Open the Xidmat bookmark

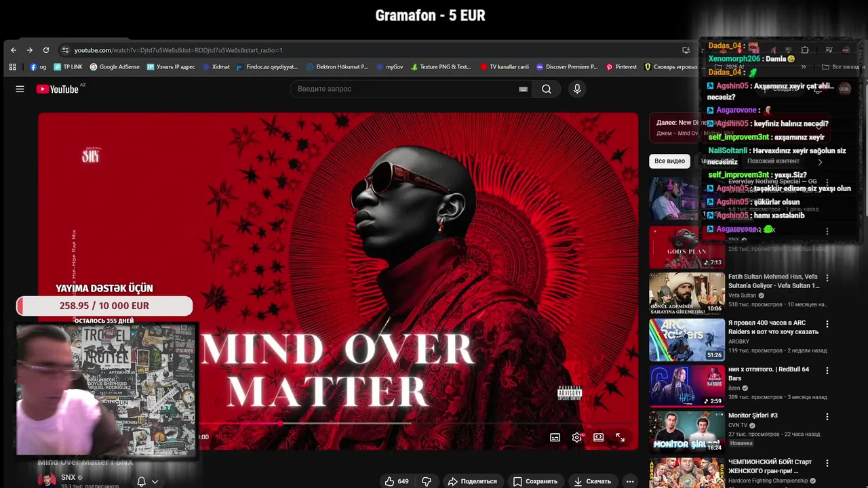(216, 67)
